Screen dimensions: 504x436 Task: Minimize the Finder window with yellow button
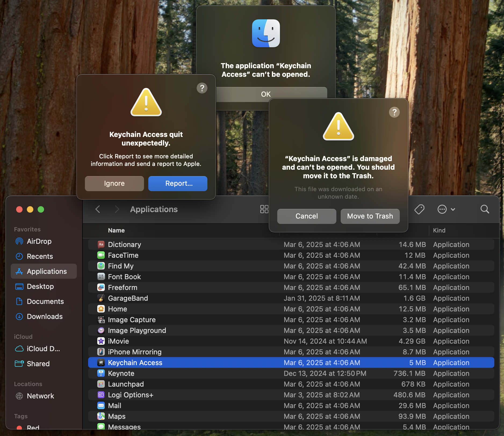(30, 209)
